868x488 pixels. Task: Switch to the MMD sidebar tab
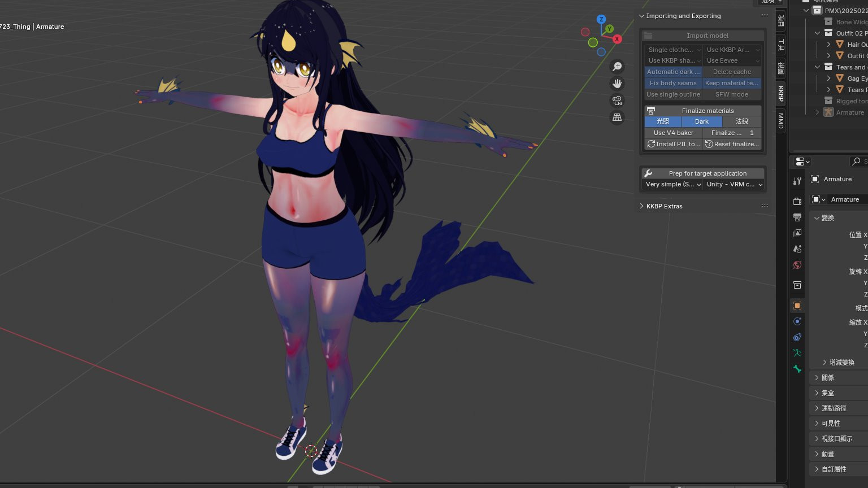(781, 120)
